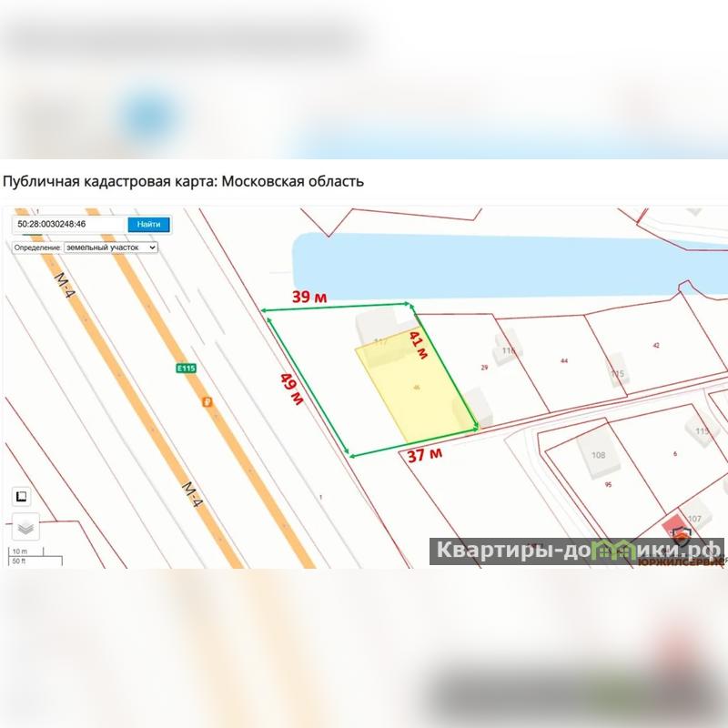Click the Найти search button
Image resolution: width=728 pixels, height=728 pixels.
148,224
